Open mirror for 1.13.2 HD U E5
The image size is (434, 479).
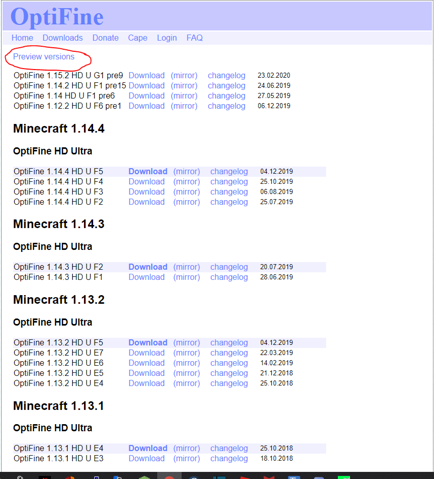[x=187, y=373]
